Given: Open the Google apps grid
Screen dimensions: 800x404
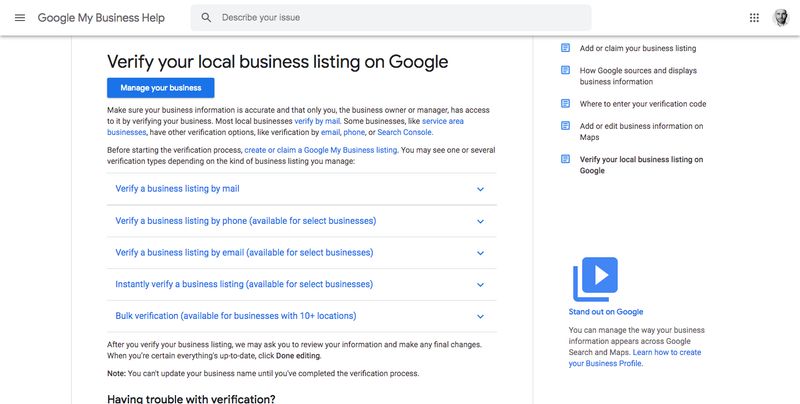Looking at the screenshot, I should (754, 18).
